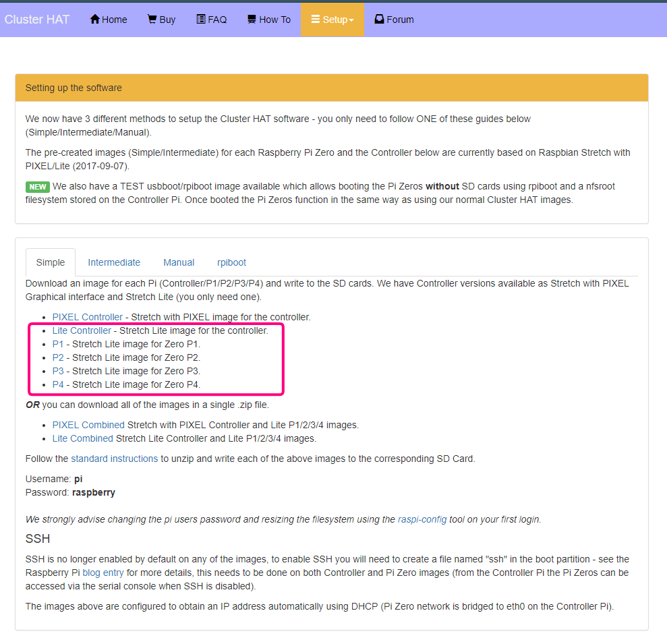Screen dimensions: 667x644
Task: Click the SSH section heading
Action: (x=38, y=539)
